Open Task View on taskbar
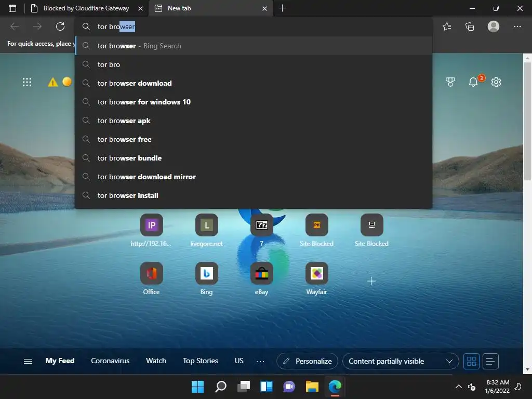 244,387
